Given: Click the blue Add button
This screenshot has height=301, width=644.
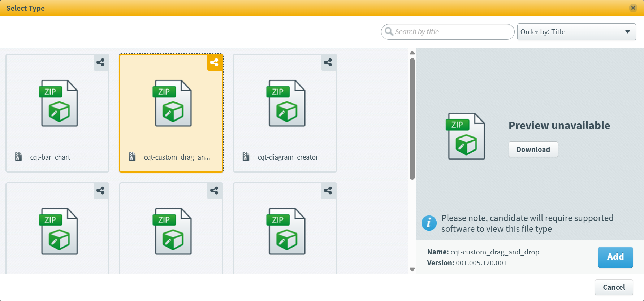Looking at the screenshot, I should (615, 257).
